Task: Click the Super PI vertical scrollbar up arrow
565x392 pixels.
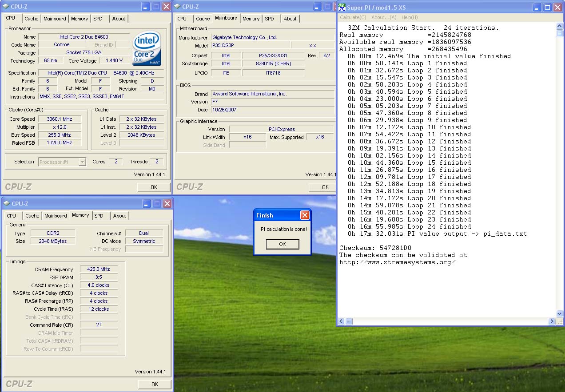Action: point(559,26)
